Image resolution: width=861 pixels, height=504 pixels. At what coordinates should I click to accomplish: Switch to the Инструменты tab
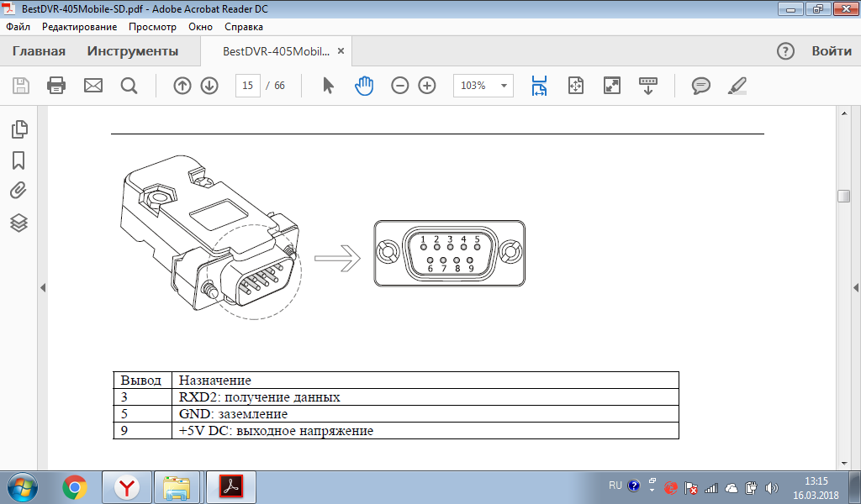pyautogui.click(x=133, y=51)
